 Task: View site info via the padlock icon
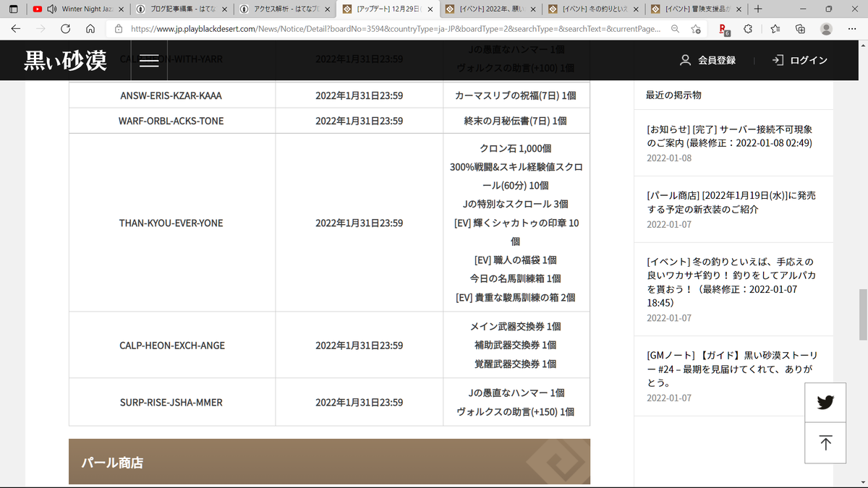[119, 29]
